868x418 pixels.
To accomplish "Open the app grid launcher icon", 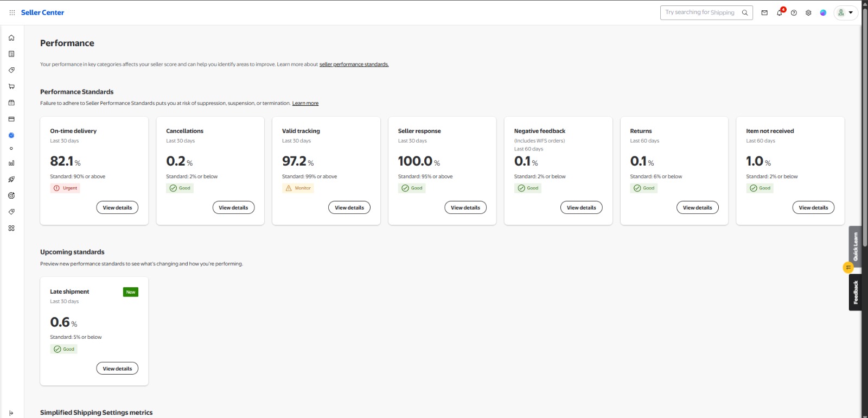I will pos(12,12).
